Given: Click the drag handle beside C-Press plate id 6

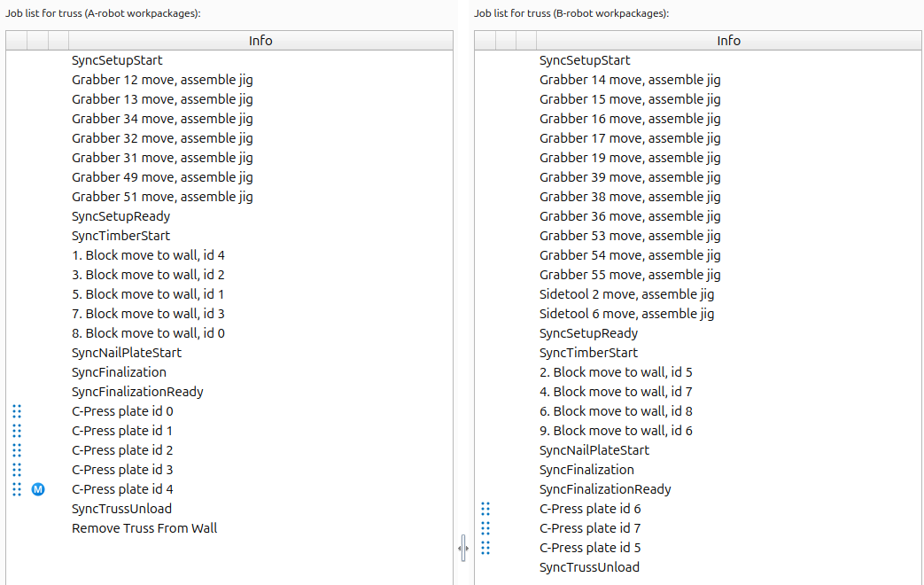Looking at the screenshot, I should coord(485,508).
